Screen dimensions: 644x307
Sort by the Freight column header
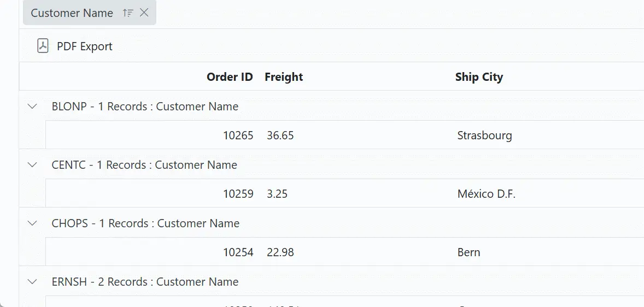284,77
